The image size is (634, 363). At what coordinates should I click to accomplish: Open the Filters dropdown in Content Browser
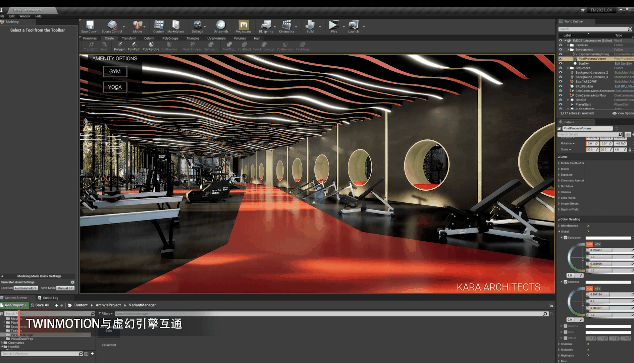(104, 314)
